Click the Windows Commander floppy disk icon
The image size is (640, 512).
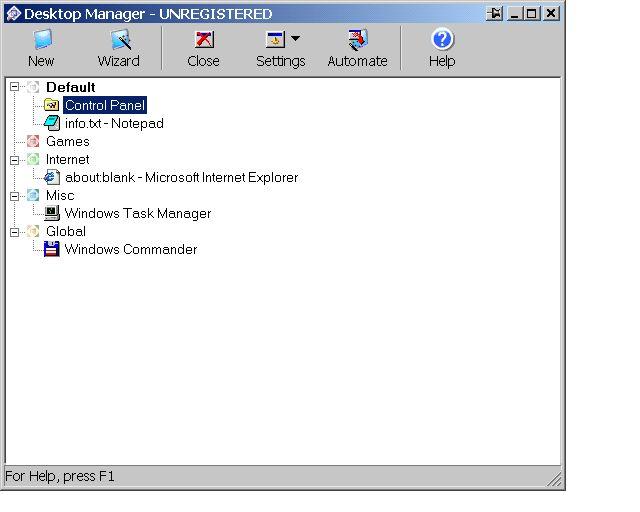pyautogui.click(x=52, y=249)
